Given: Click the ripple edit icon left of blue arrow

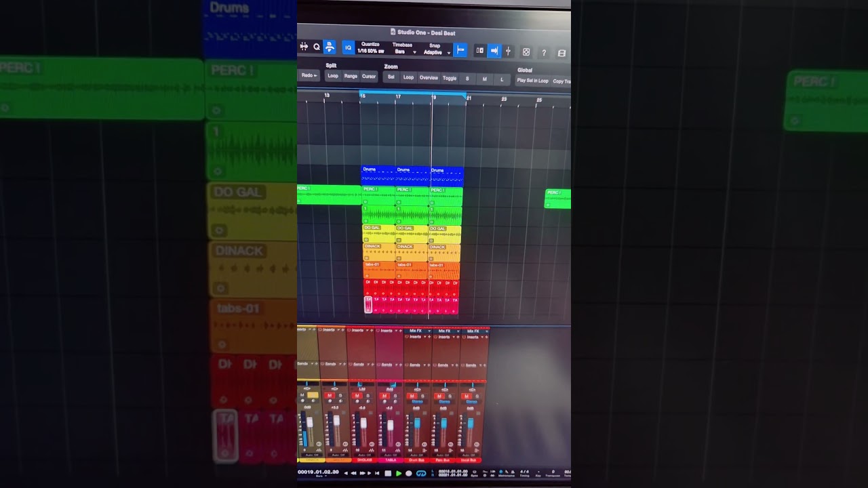Looking at the screenshot, I should click(479, 50).
